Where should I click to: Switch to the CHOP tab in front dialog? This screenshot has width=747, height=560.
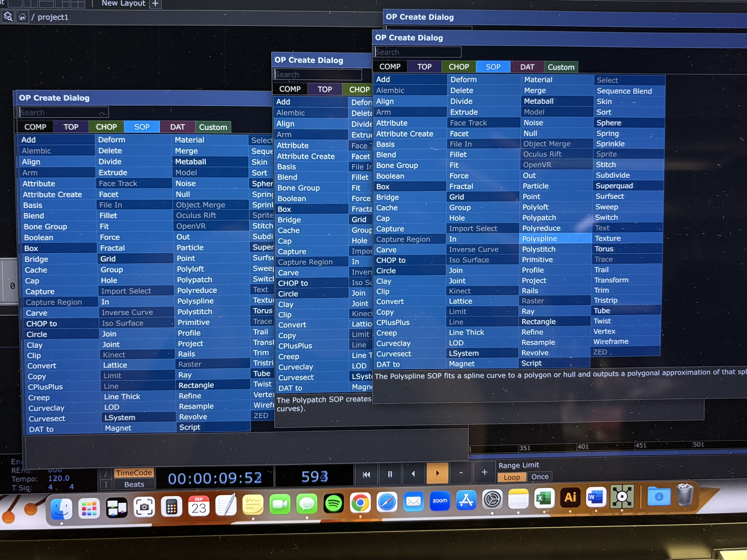coord(459,67)
